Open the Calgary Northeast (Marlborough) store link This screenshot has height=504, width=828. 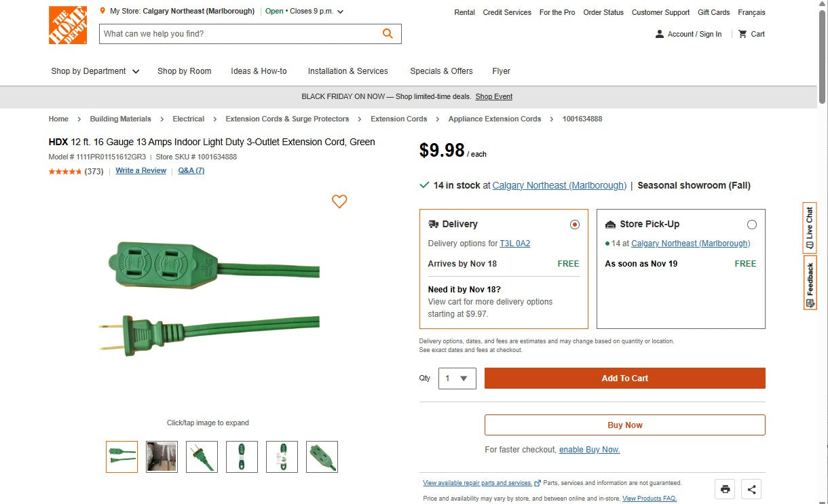559,185
